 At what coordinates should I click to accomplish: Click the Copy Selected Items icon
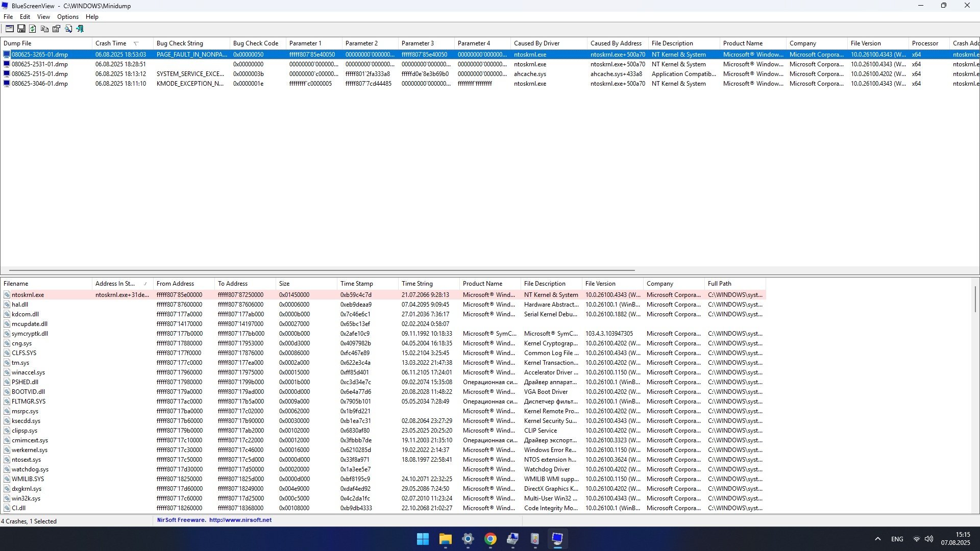[x=44, y=29]
